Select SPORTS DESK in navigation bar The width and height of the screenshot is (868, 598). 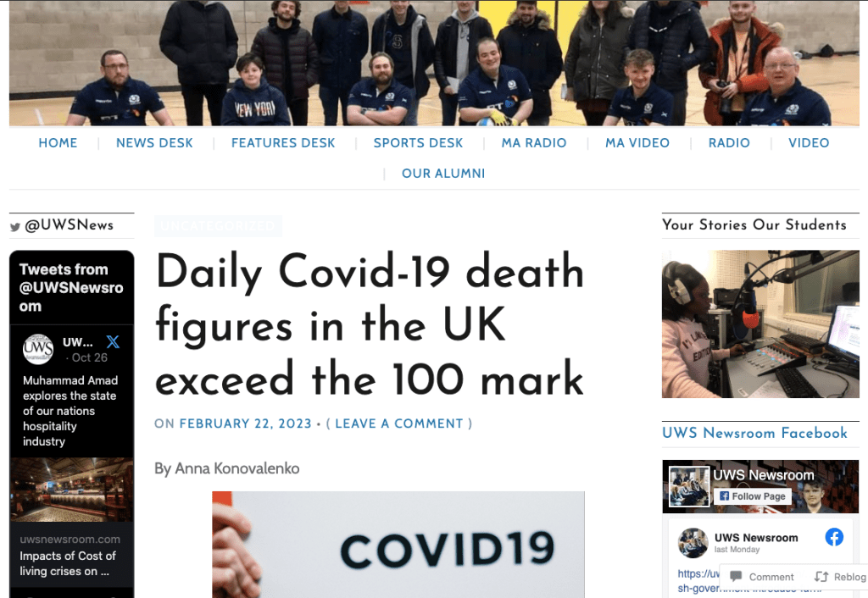click(x=418, y=142)
